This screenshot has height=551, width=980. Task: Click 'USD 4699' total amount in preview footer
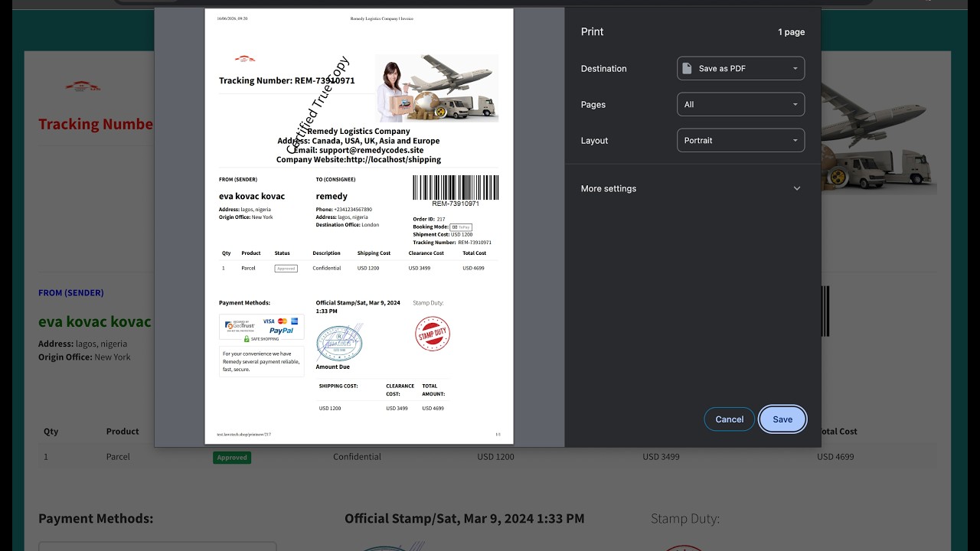pyautogui.click(x=433, y=409)
